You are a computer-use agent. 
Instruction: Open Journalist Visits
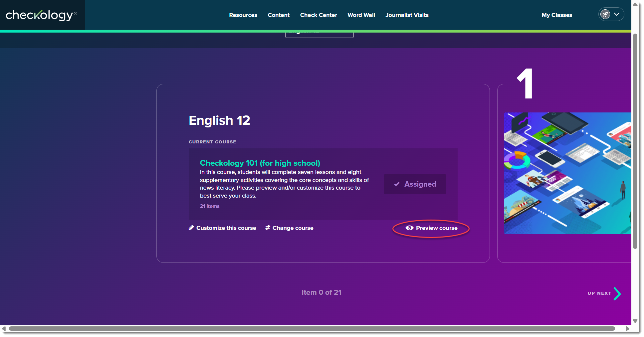(407, 15)
